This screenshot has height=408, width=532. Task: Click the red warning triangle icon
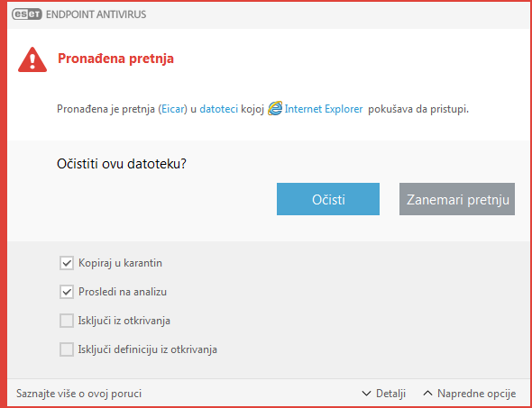[32, 59]
